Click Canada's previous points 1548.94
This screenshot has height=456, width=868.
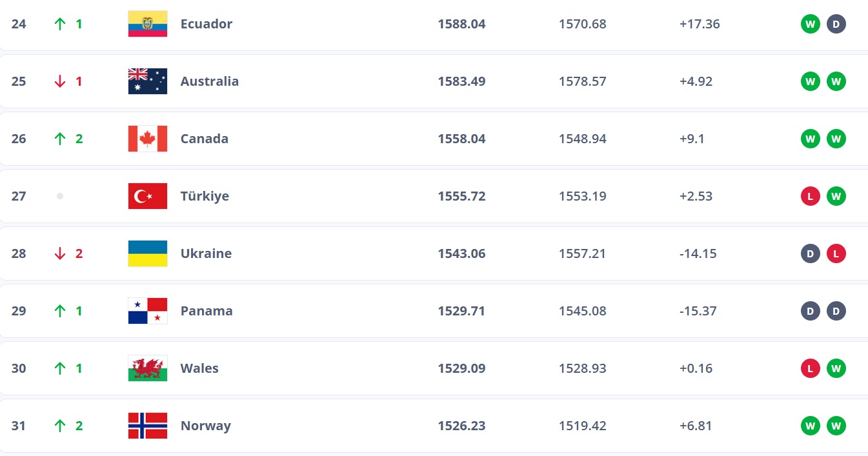[583, 139]
